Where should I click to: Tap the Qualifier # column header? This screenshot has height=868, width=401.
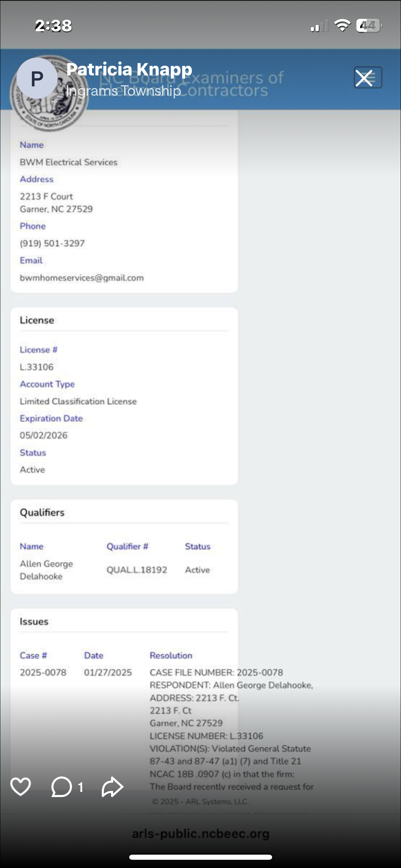(127, 546)
